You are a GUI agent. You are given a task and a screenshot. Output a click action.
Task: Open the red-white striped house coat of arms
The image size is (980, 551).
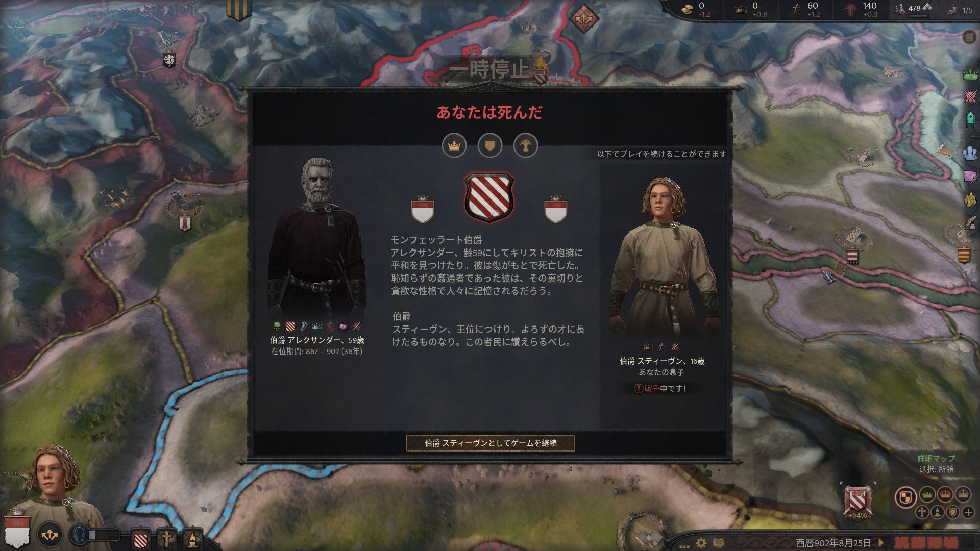click(x=489, y=197)
